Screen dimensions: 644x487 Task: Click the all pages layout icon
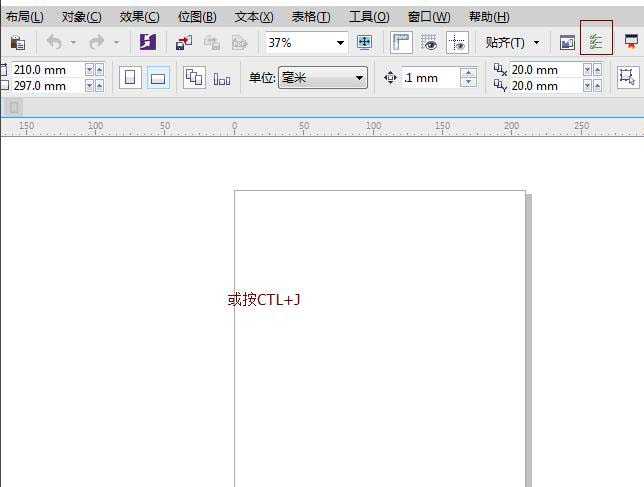(194, 78)
